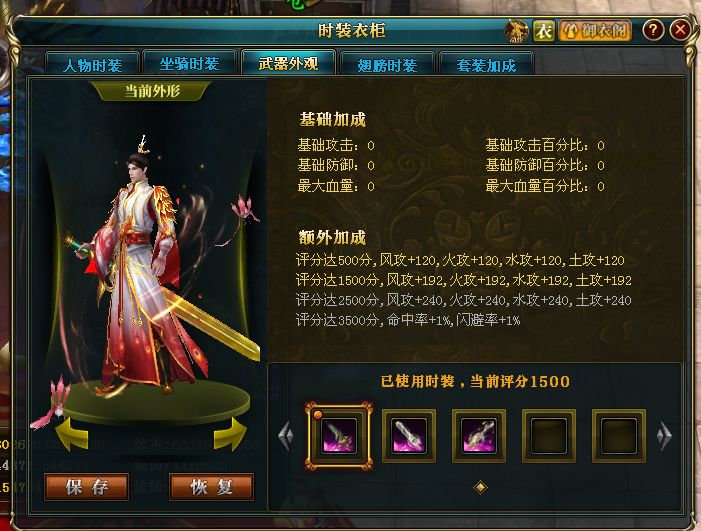The image size is (701, 531).
Task: Switch to 坐骑时装 tab
Action: point(190,64)
